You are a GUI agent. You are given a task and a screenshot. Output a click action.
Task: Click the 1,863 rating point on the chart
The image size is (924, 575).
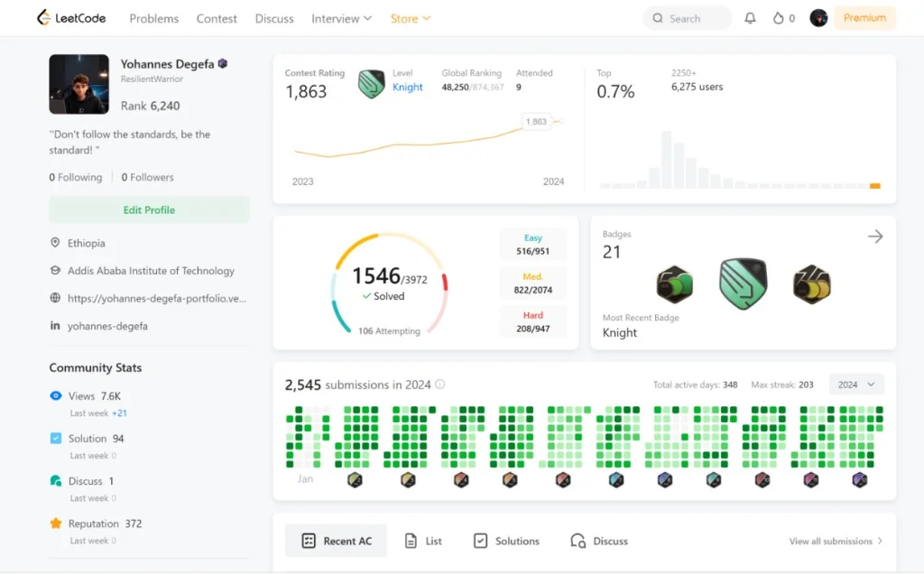(561, 121)
